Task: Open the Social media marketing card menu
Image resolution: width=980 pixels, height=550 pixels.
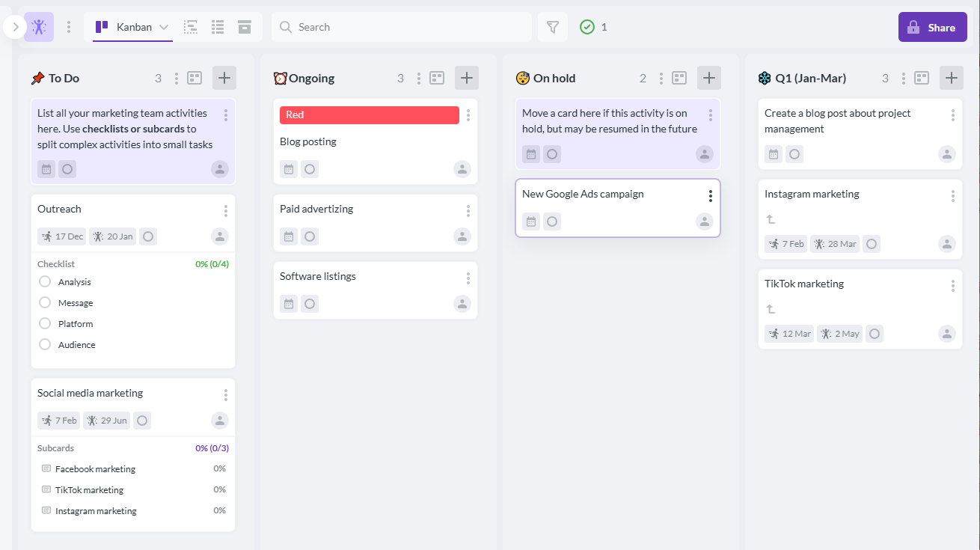Action: point(225,394)
